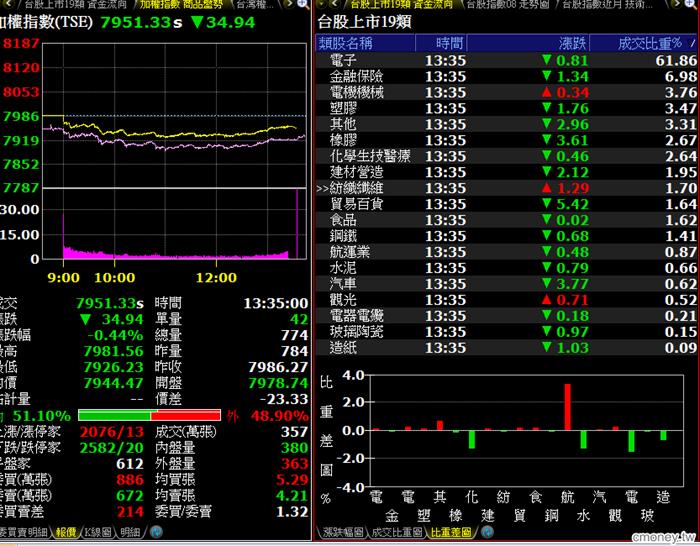Select the 水泥 sector row
Image resolution: width=700 pixels, height=546 pixels.
point(506,268)
